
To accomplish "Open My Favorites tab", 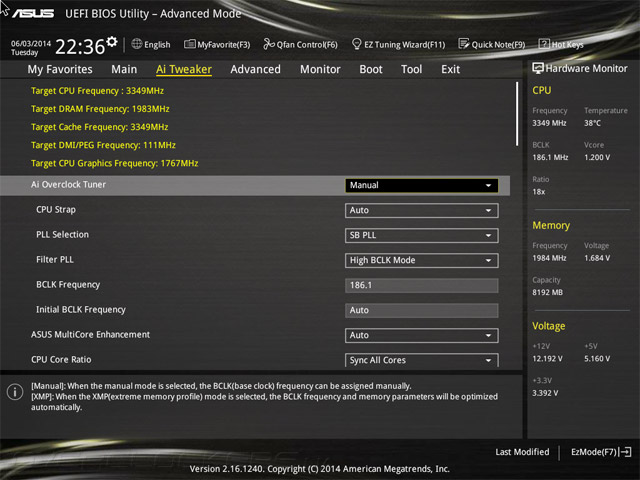I will (x=60, y=69).
